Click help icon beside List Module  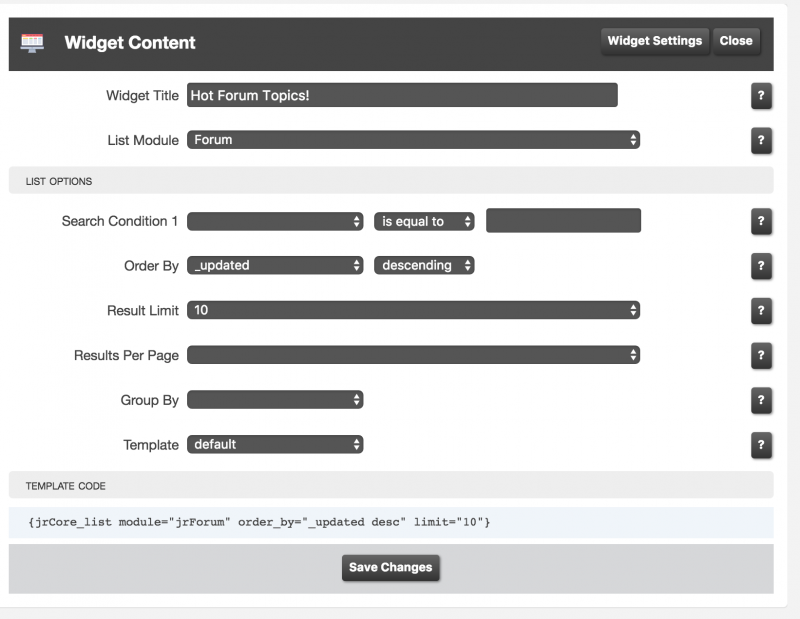pos(761,140)
